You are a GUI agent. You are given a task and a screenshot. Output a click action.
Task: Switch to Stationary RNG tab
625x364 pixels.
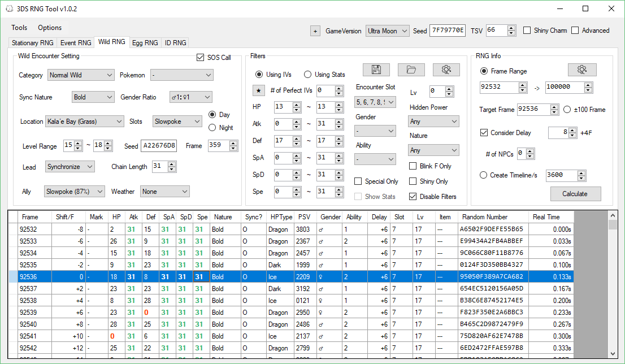pos(33,42)
